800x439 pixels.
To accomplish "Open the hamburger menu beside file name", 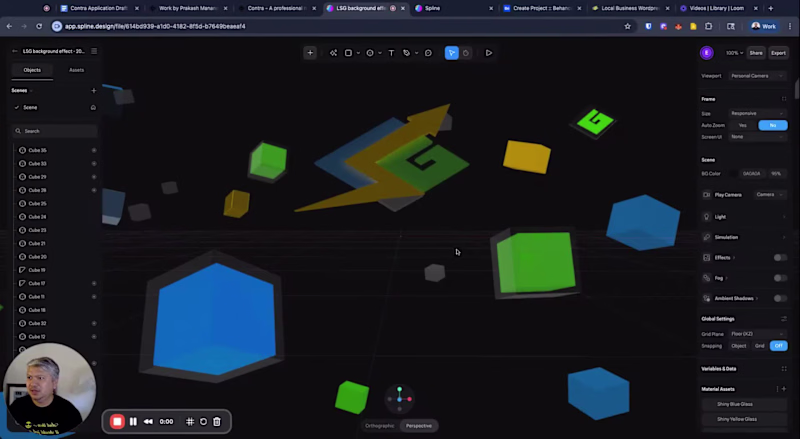I will pyautogui.click(x=94, y=51).
